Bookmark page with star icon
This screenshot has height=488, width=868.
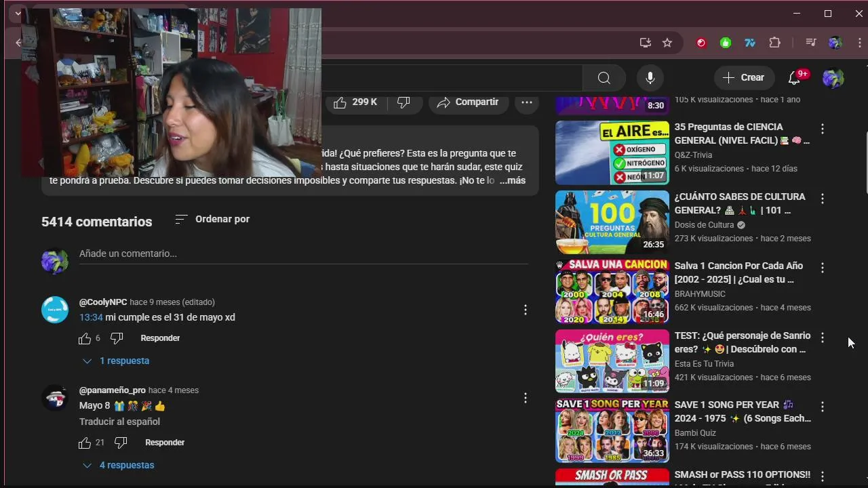667,43
